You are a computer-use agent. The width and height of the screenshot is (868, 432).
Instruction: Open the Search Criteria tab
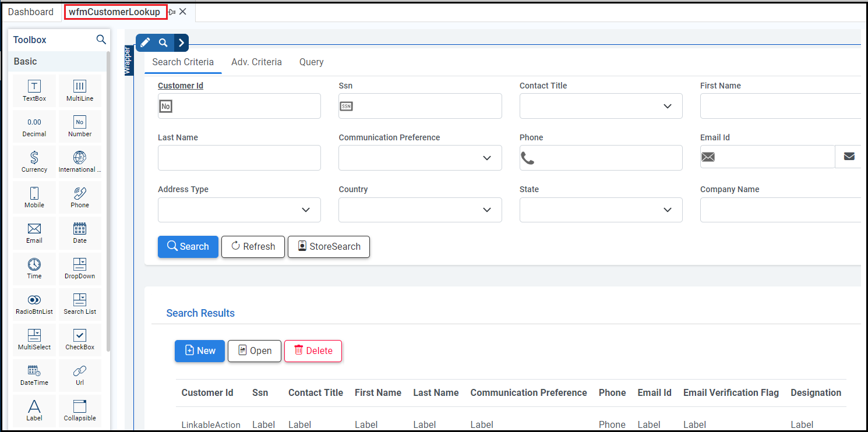coord(183,62)
